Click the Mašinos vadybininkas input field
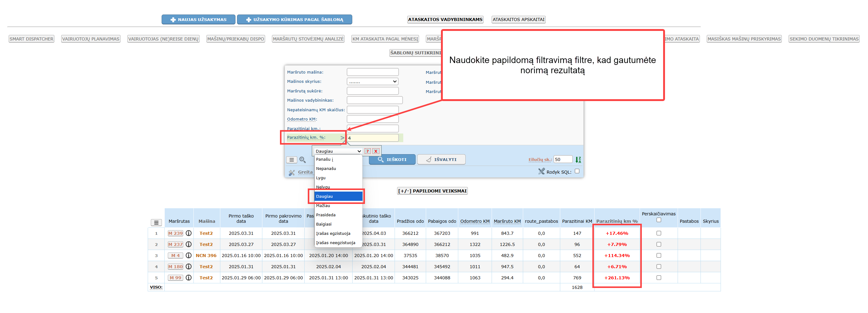The height and width of the screenshot is (313, 868). click(x=375, y=100)
